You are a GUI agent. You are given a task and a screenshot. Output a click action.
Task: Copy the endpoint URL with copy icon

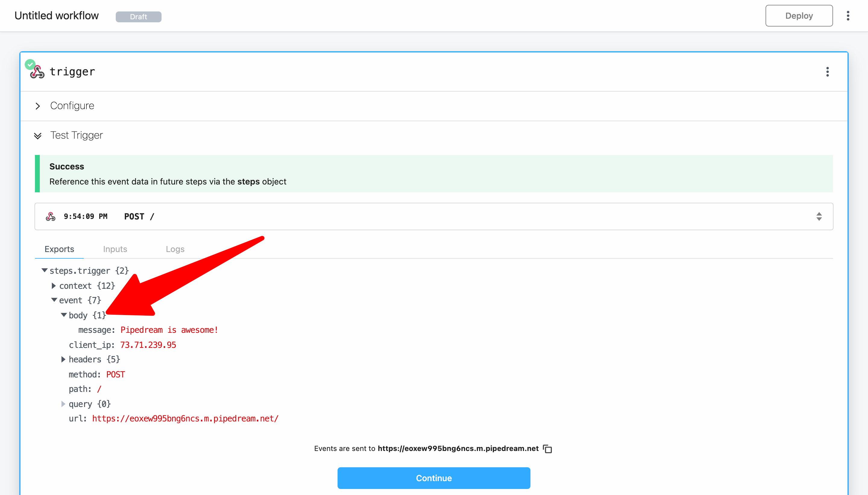pyautogui.click(x=548, y=449)
